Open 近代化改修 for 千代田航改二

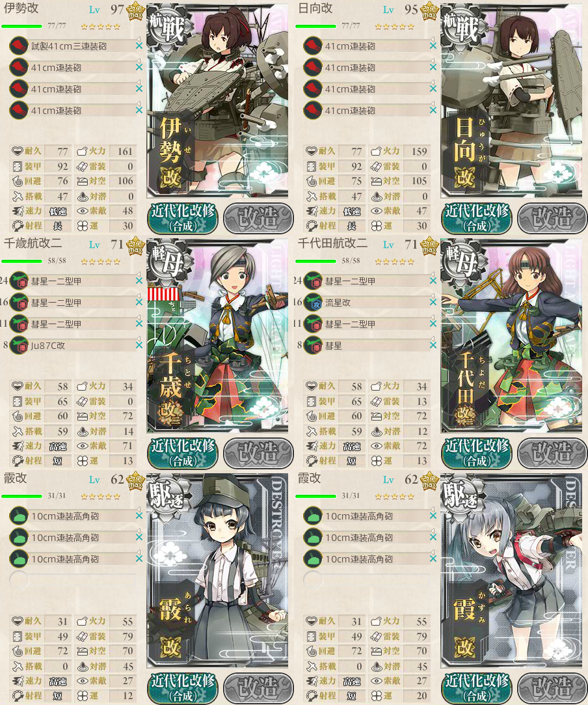coord(477,453)
